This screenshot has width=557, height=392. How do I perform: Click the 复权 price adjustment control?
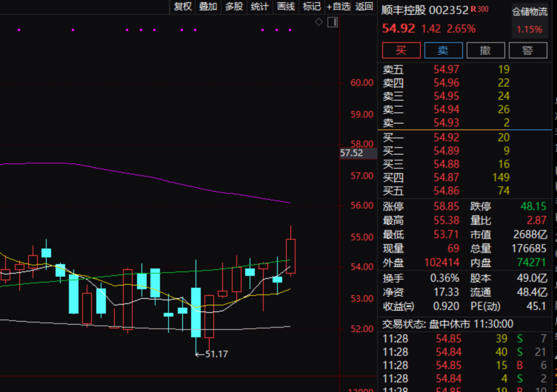(182, 7)
